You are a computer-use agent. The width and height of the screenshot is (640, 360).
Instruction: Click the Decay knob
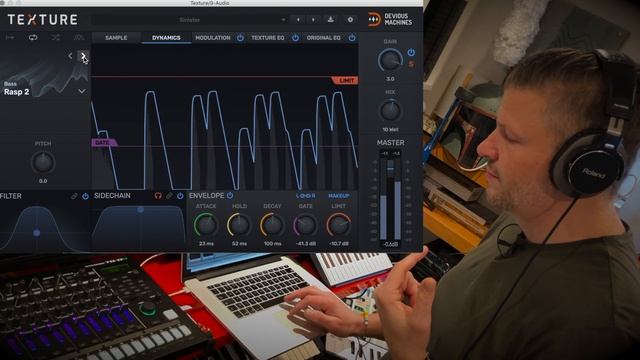click(x=272, y=225)
